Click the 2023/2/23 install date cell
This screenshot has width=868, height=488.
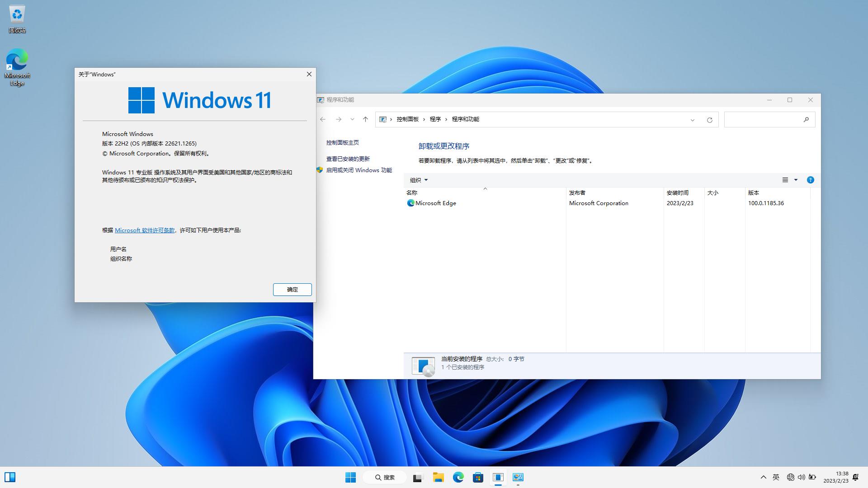tap(680, 203)
